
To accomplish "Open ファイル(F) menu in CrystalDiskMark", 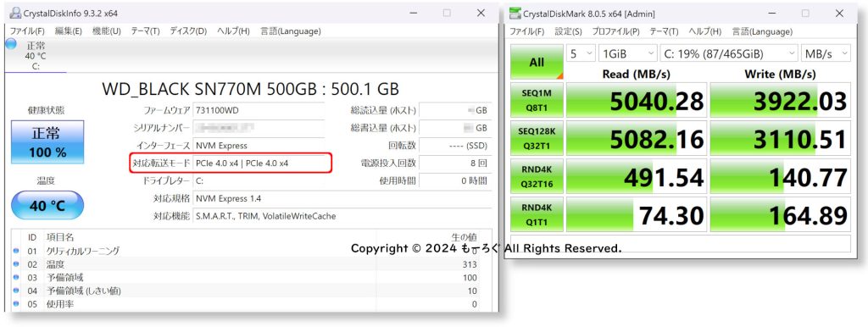I will 527,31.
